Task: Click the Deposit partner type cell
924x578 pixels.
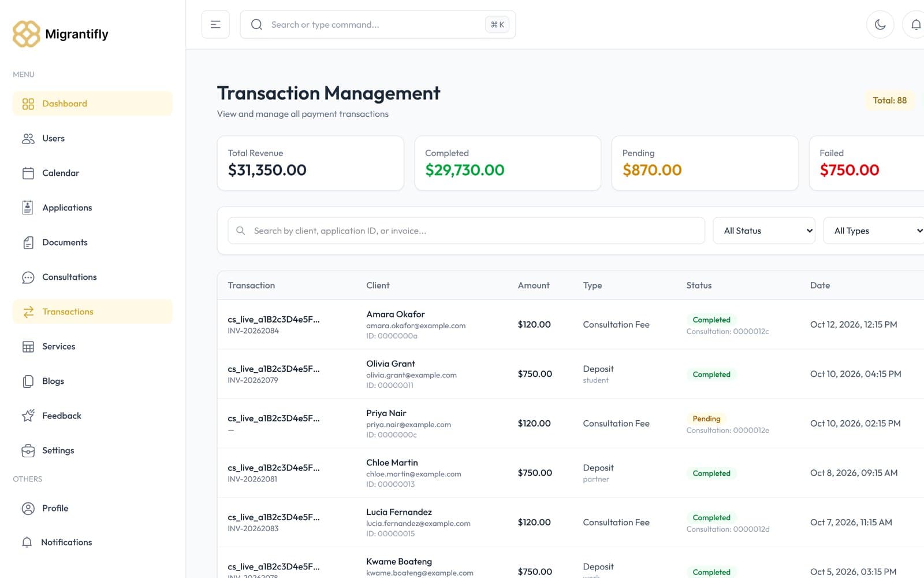Action: (598, 473)
